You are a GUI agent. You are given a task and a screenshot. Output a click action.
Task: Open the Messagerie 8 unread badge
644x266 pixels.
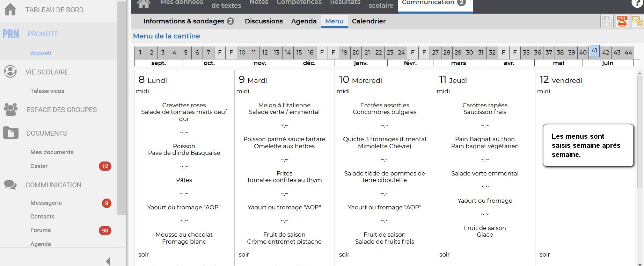click(107, 203)
